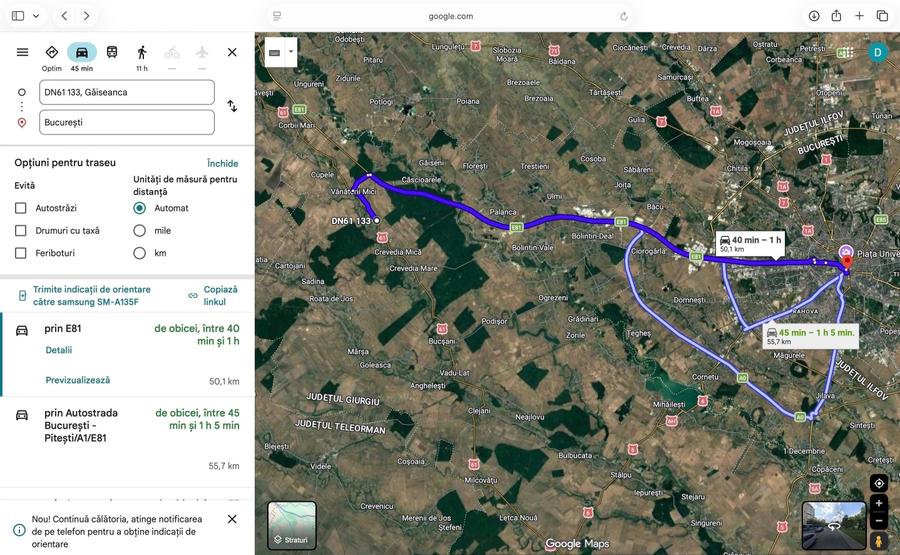The width and height of the screenshot is (900, 555).
Task: Open the Google account avatar D
Action: (877, 53)
